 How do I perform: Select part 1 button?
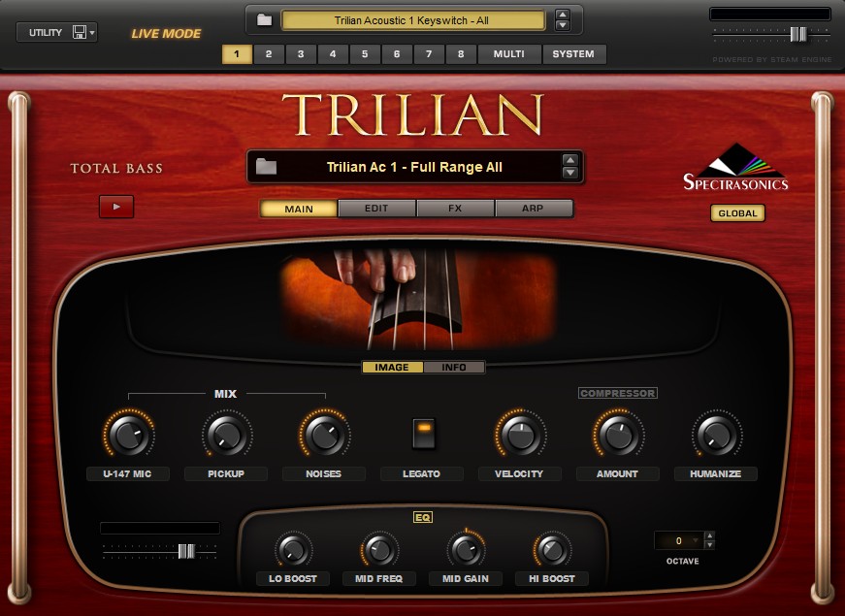click(x=237, y=54)
